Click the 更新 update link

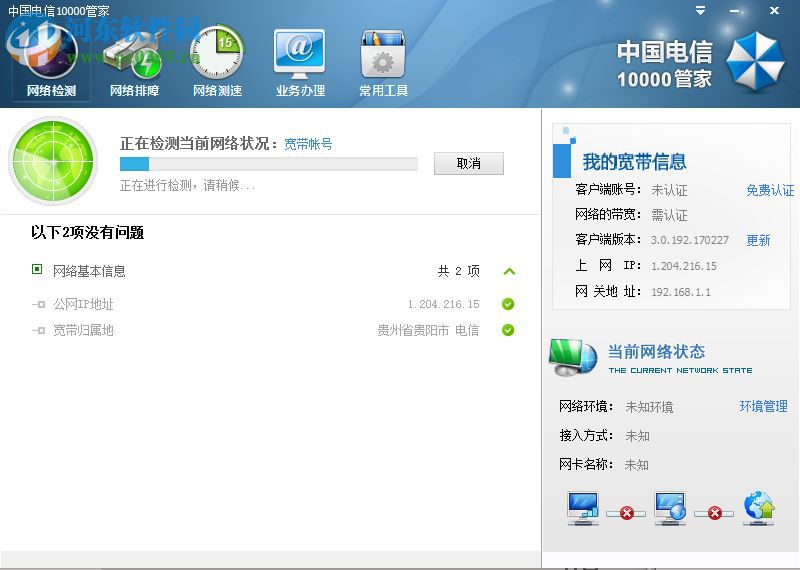[758, 240]
